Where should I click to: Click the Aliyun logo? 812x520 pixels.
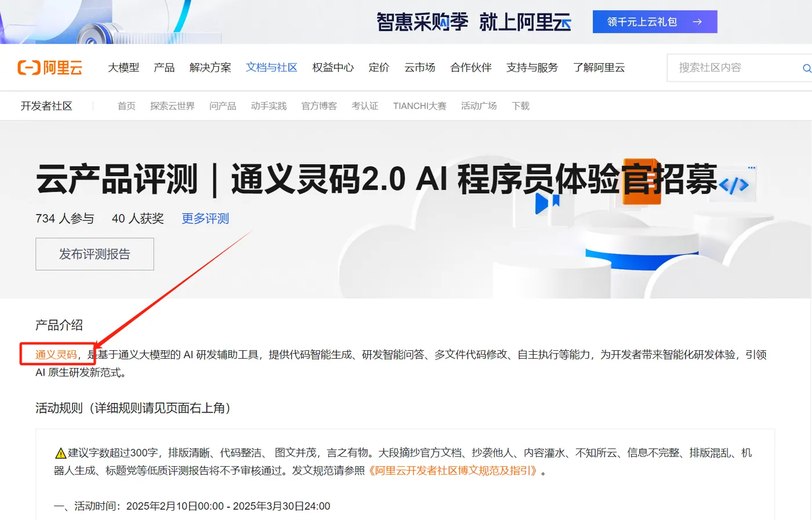[x=50, y=68]
